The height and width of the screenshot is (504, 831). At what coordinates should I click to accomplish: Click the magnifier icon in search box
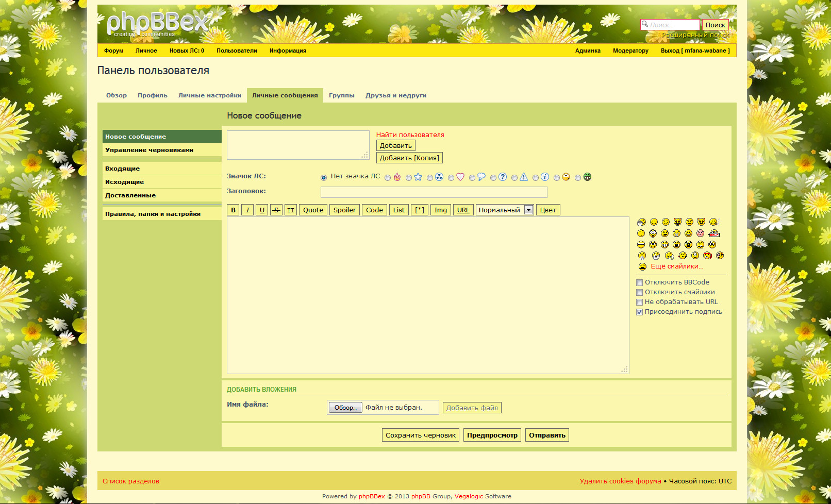(644, 24)
